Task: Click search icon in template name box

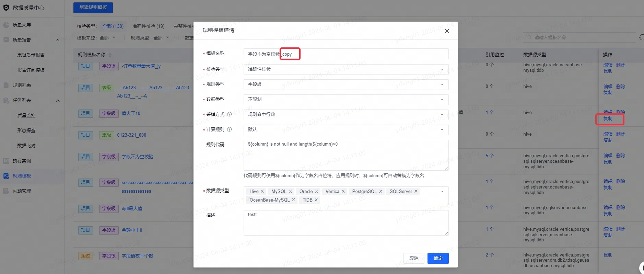Action: (x=529, y=37)
